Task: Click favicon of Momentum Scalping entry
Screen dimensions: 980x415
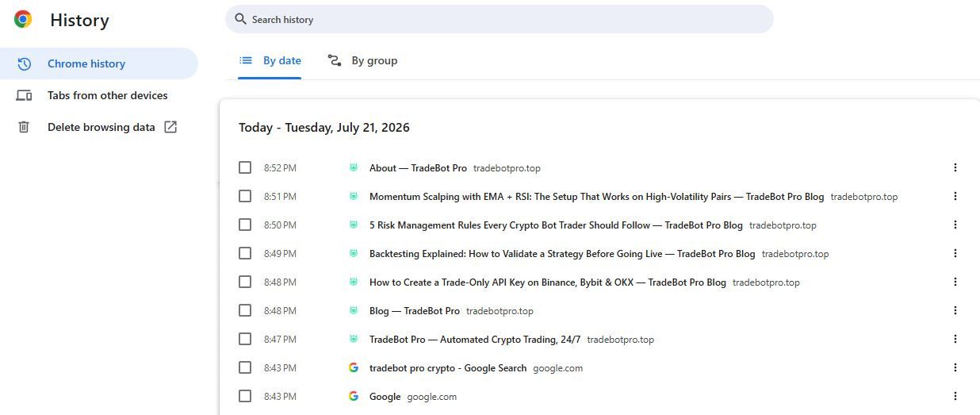Action: click(354, 196)
